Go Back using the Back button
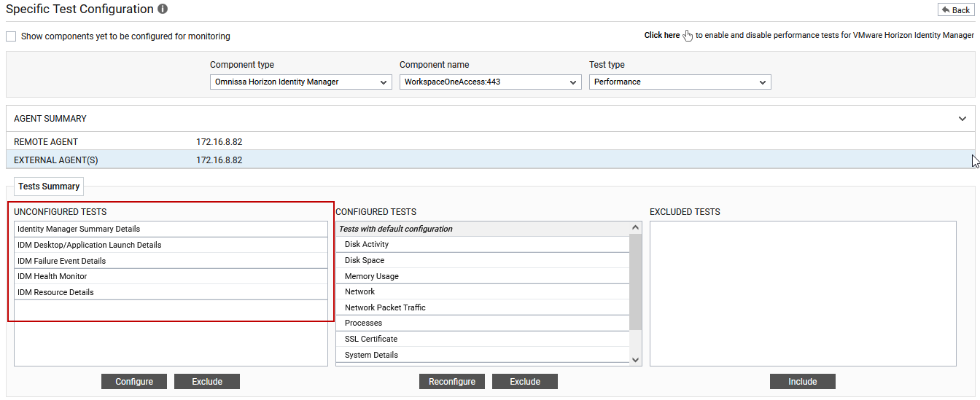 pyautogui.click(x=956, y=9)
